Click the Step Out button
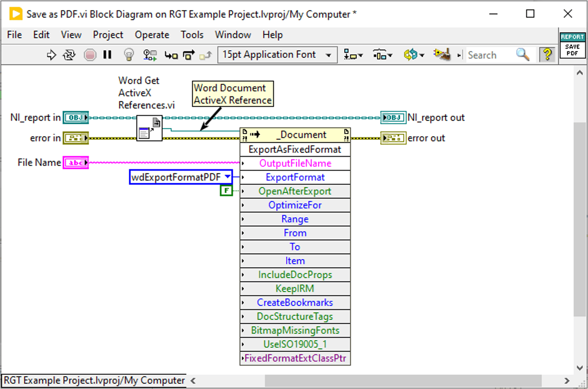 (206, 55)
